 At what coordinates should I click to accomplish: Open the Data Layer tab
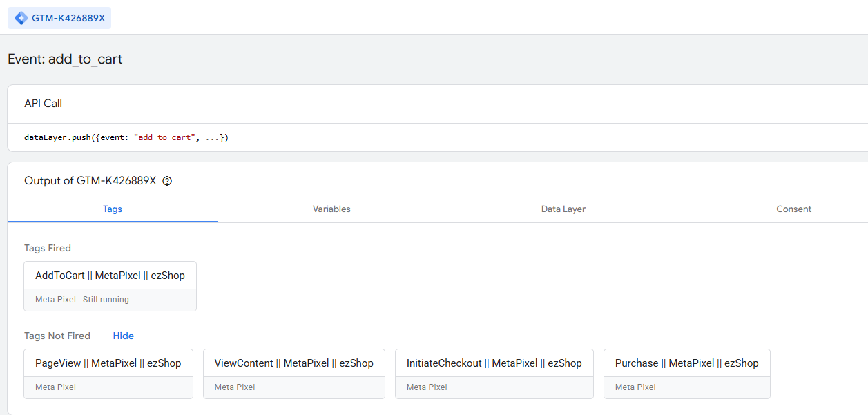[563, 209]
